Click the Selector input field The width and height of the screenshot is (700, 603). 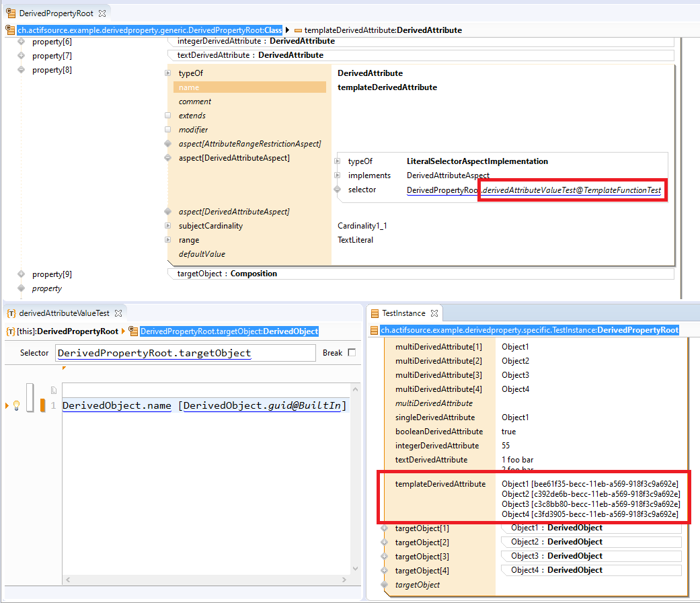185,353
